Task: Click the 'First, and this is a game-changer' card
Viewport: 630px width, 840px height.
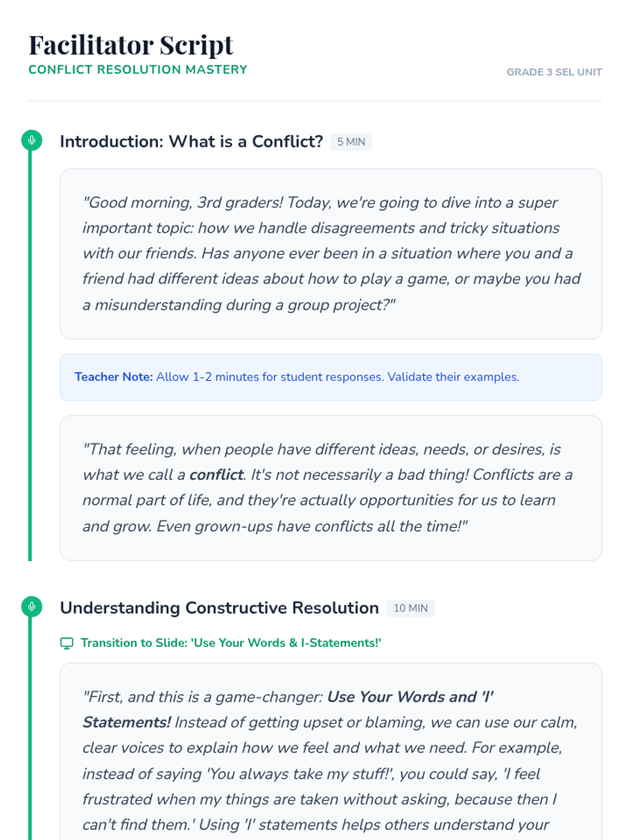Action: [x=331, y=752]
